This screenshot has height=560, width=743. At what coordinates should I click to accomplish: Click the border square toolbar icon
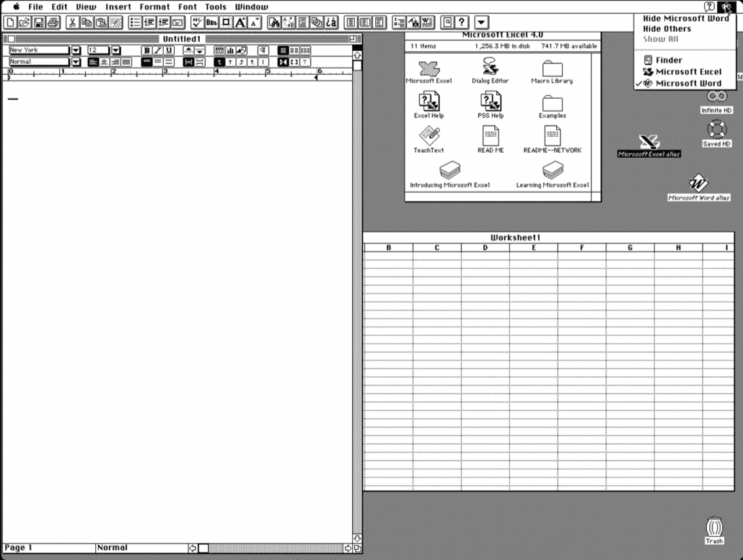[226, 22]
